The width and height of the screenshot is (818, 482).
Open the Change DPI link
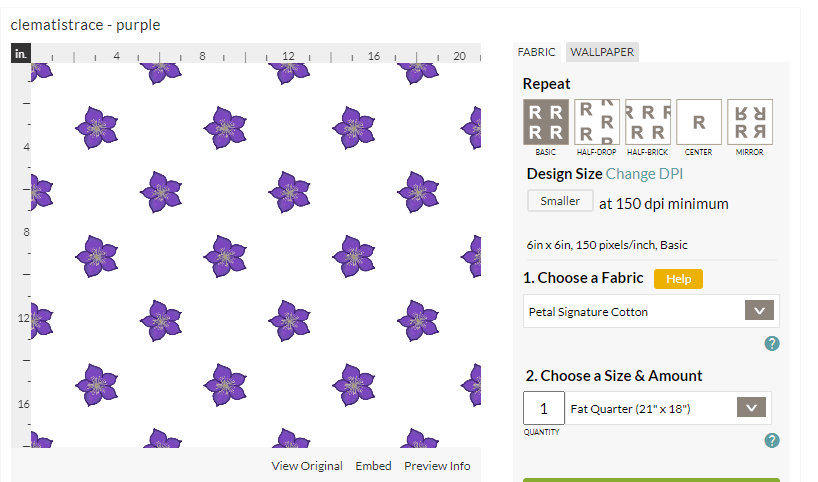click(644, 174)
